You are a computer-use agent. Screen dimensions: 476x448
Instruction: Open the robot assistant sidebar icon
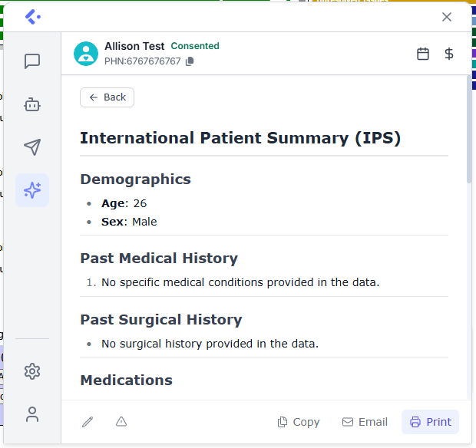pyautogui.click(x=32, y=104)
